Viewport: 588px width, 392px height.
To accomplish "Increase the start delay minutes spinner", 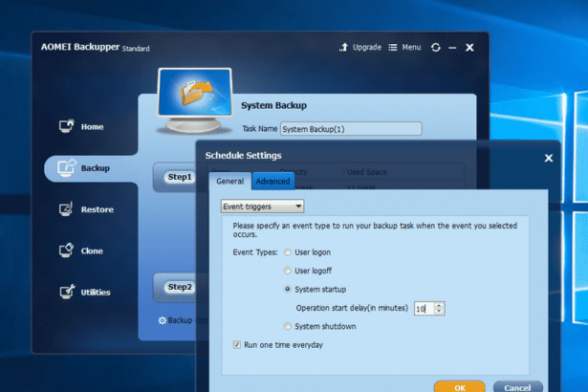I will click(439, 305).
